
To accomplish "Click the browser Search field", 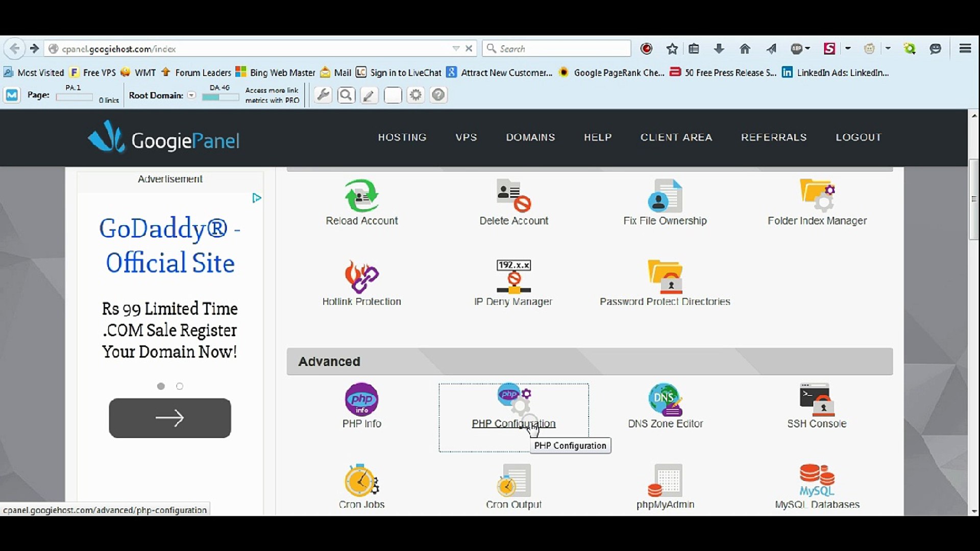I will click(x=556, y=48).
